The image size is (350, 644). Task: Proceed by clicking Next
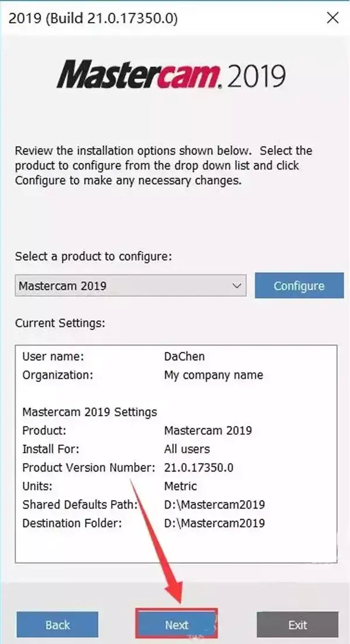(177, 625)
